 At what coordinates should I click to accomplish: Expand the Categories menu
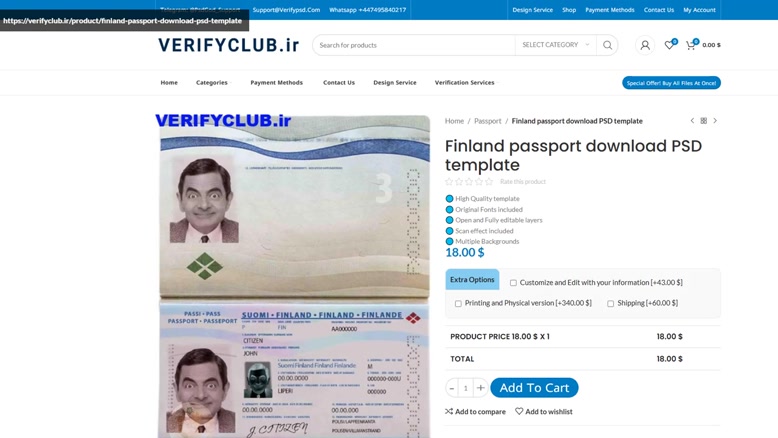pos(212,82)
